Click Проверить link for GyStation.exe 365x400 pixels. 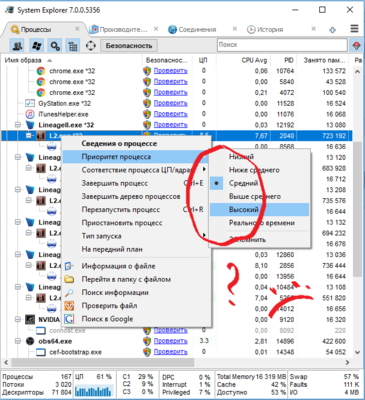pyautogui.click(x=170, y=103)
